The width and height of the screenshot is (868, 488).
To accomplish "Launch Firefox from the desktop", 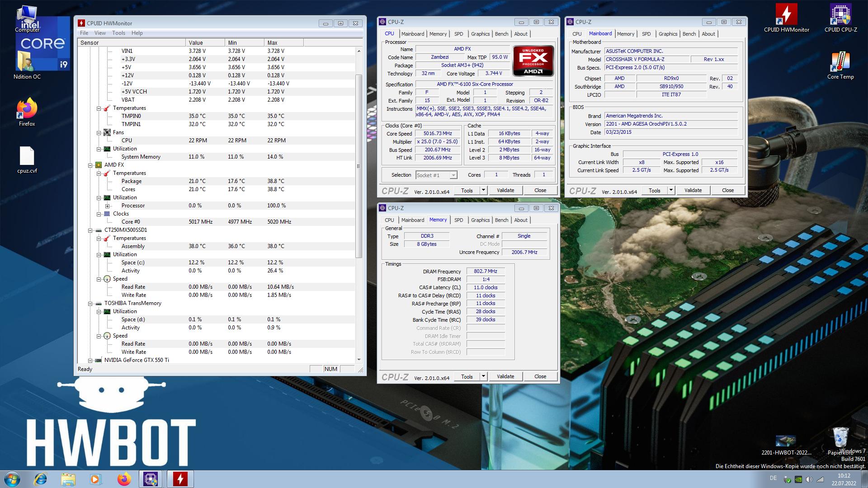I will (x=27, y=112).
